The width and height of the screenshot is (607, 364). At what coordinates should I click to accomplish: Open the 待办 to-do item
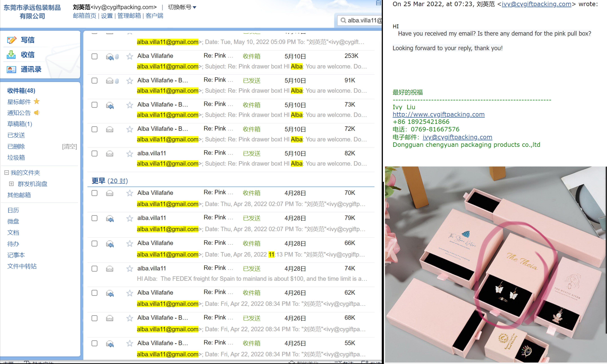click(13, 244)
